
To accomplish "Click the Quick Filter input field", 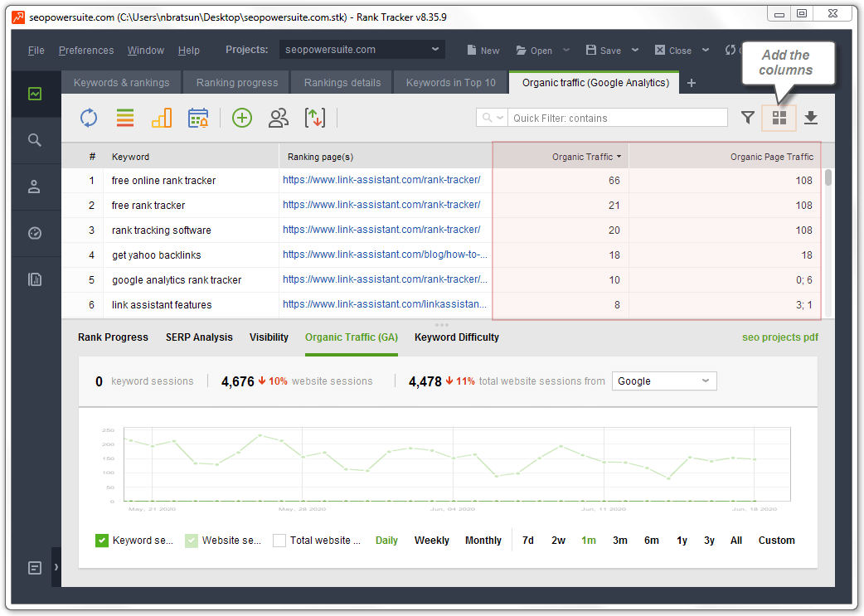I will coord(617,118).
